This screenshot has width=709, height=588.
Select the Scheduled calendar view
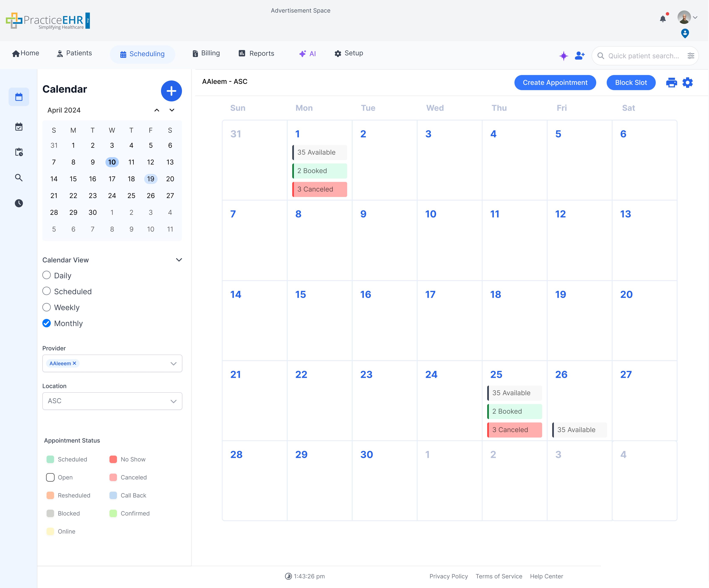coord(47,291)
